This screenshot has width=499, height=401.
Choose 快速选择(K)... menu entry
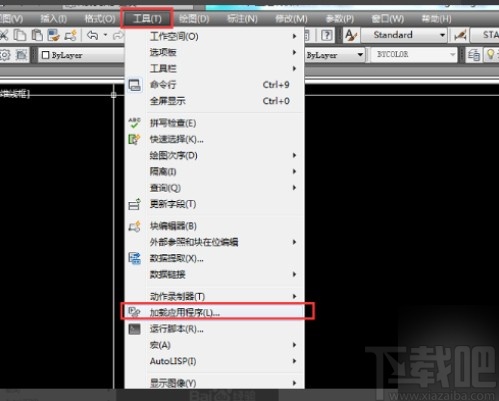214,139
